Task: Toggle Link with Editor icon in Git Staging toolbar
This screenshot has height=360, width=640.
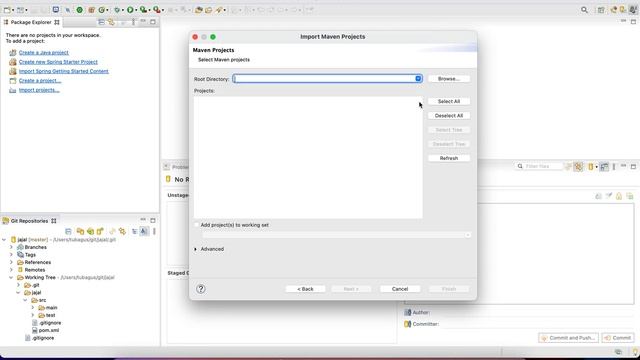Action: (x=578, y=167)
